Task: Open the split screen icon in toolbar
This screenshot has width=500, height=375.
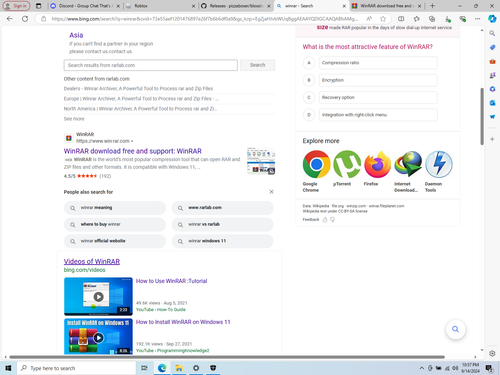Action: click(x=401, y=19)
